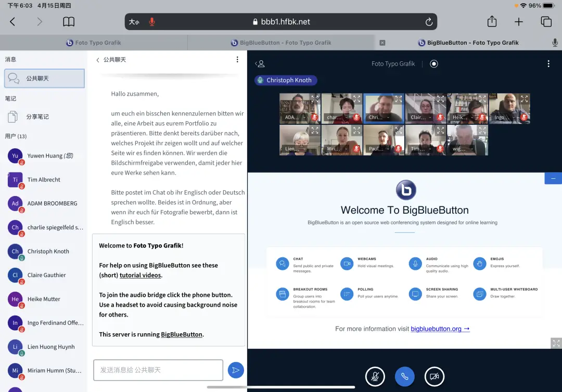Toggle the user list panel icon

coord(260,64)
